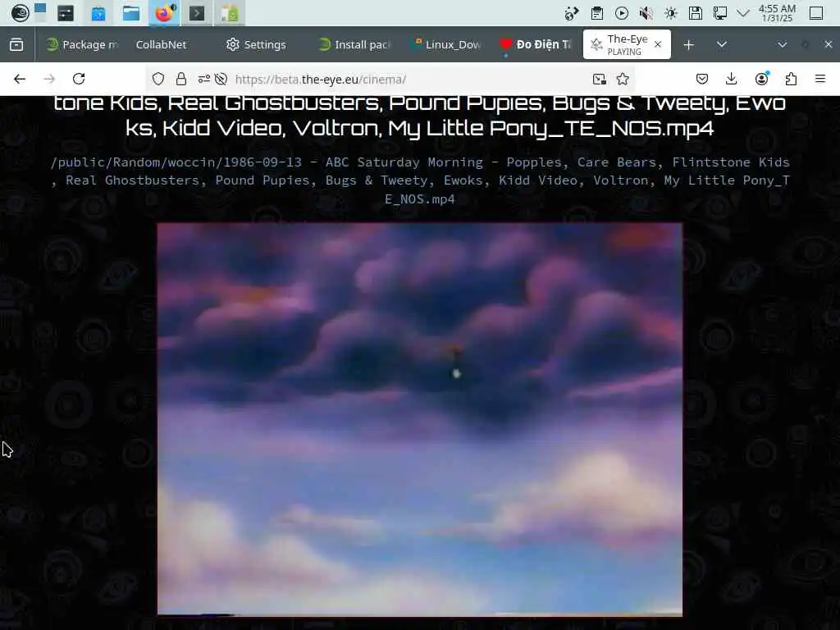840x630 pixels.
Task: Click the /public/Random/woccin file path text
Action: pos(419,180)
